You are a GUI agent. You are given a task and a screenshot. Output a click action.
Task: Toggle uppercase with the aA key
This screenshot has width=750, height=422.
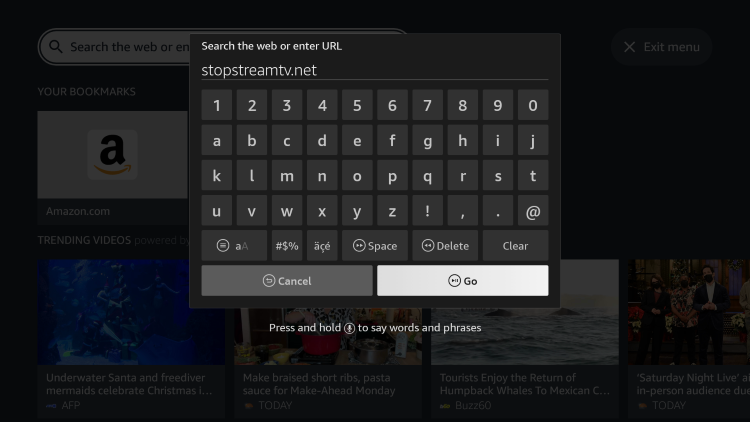point(234,245)
